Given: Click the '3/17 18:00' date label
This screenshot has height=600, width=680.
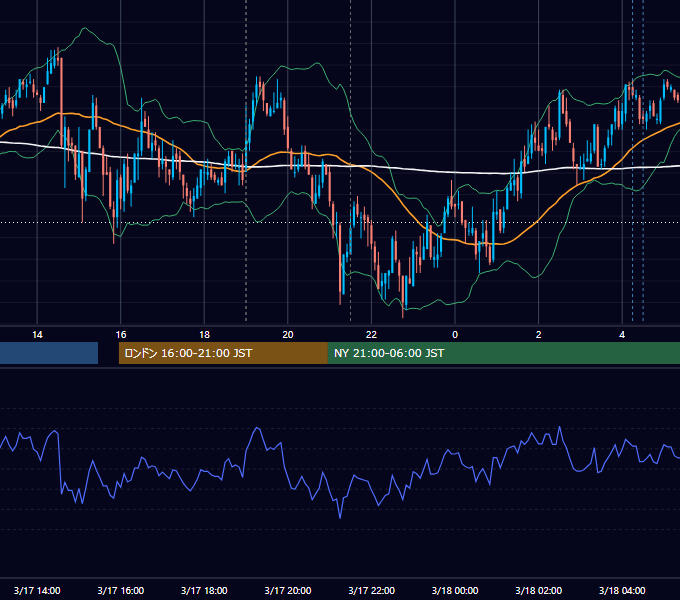Looking at the screenshot, I should 204,590.
